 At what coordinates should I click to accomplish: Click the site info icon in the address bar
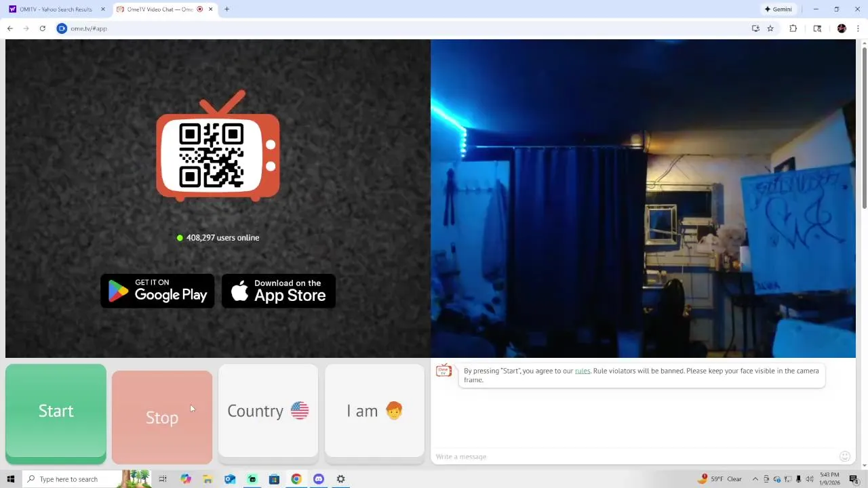pyautogui.click(x=62, y=28)
